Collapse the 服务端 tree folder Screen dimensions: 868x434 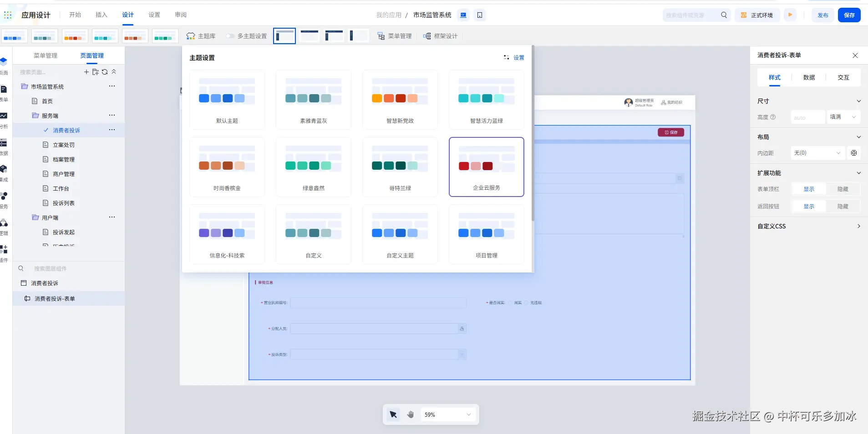click(36, 116)
